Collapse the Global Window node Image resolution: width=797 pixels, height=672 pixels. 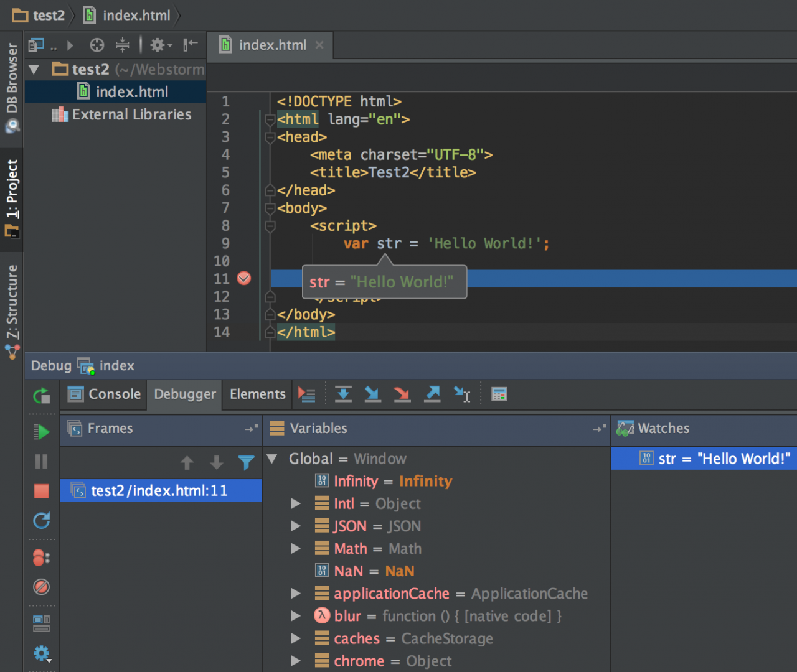click(x=272, y=459)
